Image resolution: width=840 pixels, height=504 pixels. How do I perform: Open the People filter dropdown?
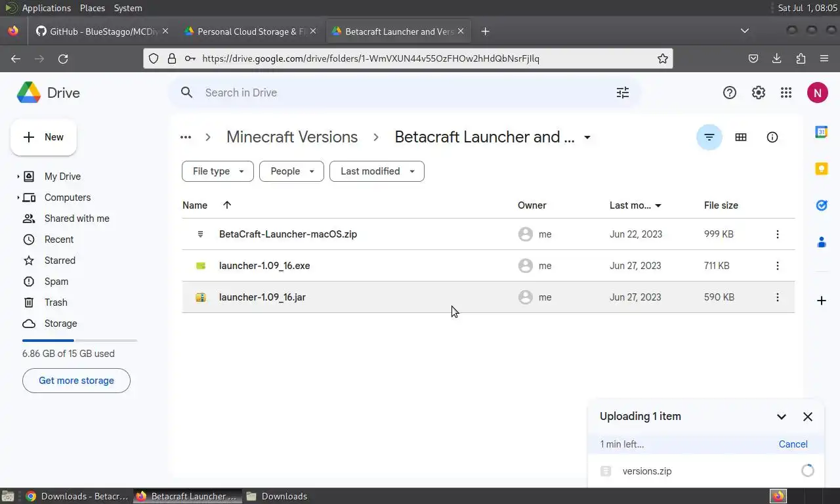pyautogui.click(x=291, y=171)
